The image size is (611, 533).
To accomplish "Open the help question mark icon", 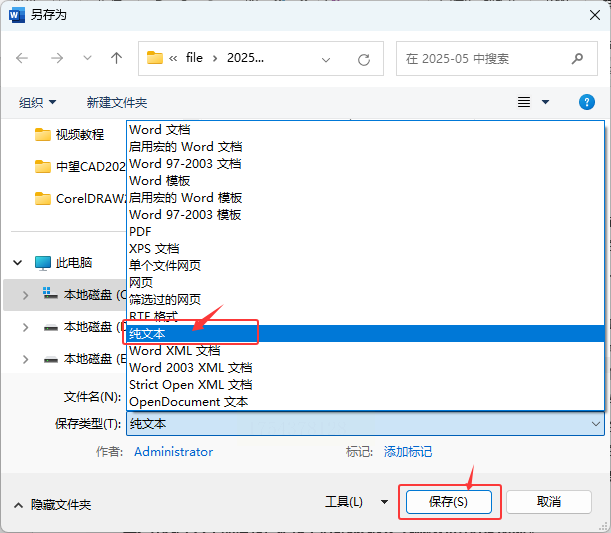I will click(x=586, y=102).
